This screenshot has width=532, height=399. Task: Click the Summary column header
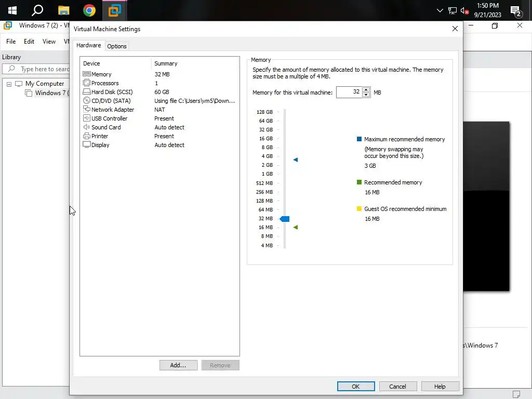166,63
